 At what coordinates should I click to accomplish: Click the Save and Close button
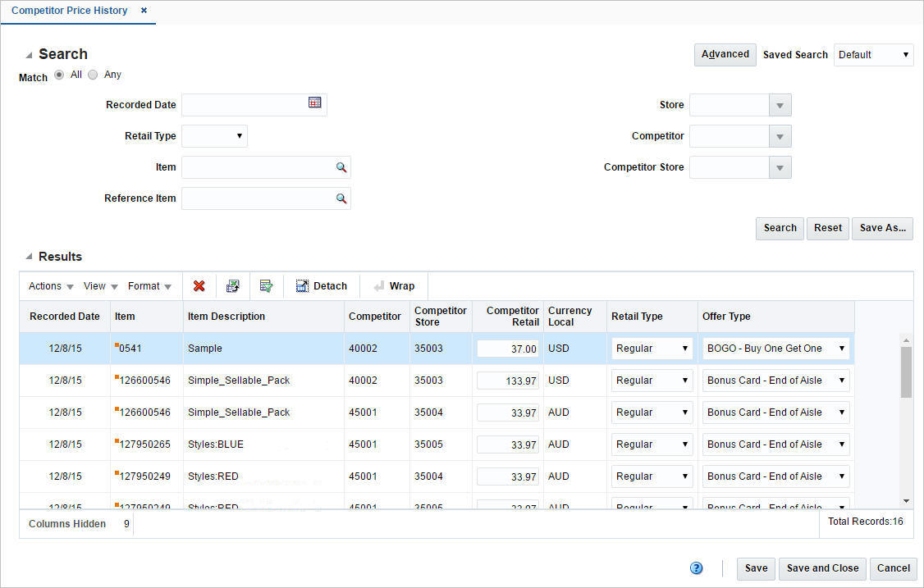[x=822, y=567]
